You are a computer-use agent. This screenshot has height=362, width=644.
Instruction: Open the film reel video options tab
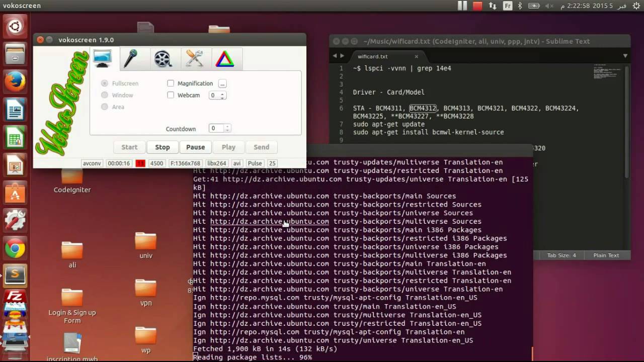pos(163,59)
